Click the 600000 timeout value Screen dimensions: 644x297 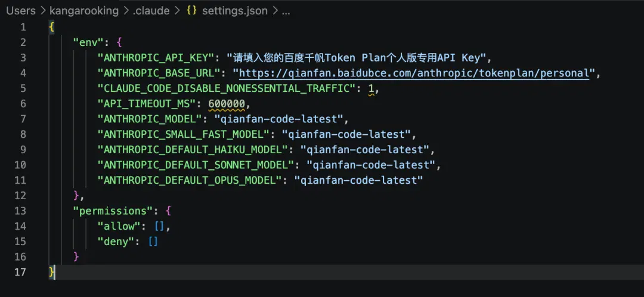(x=227, y=104)
